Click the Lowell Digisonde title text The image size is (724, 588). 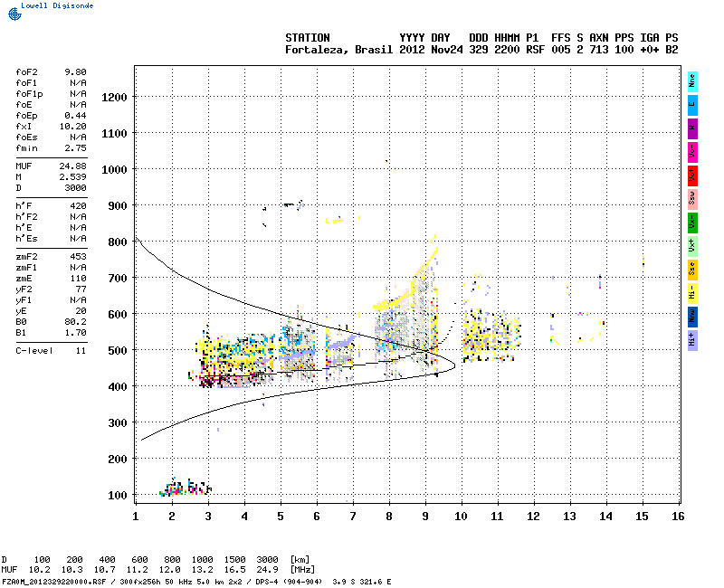pos(57,5)
